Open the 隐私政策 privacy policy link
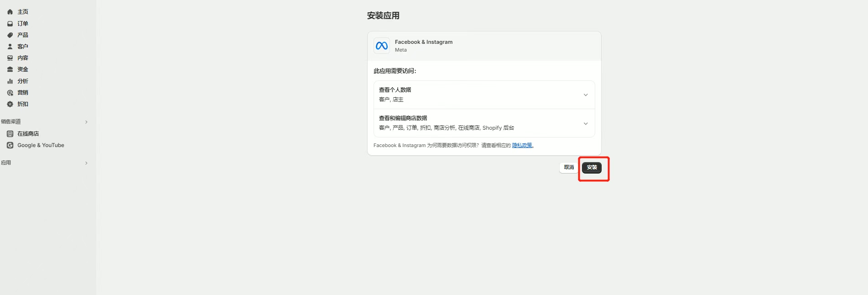868x295 pixels. tap(523, 146)
